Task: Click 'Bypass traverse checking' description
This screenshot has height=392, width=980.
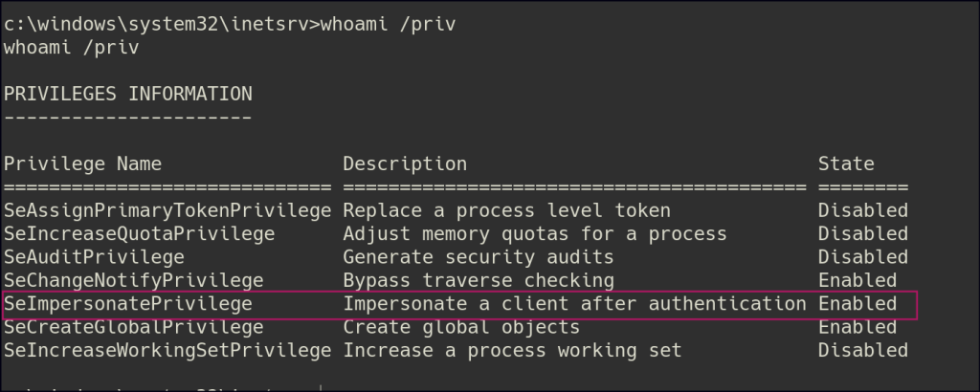Action: point(479,280)
